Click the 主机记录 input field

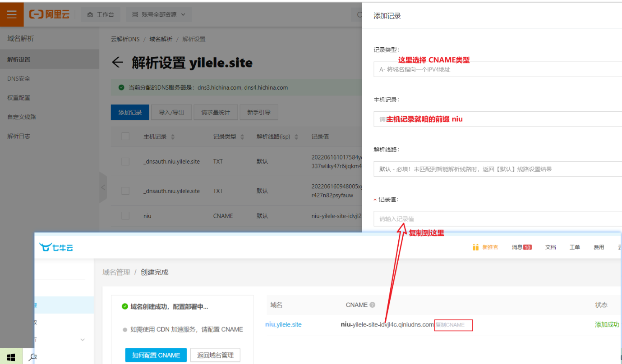(x=498, y=119)
